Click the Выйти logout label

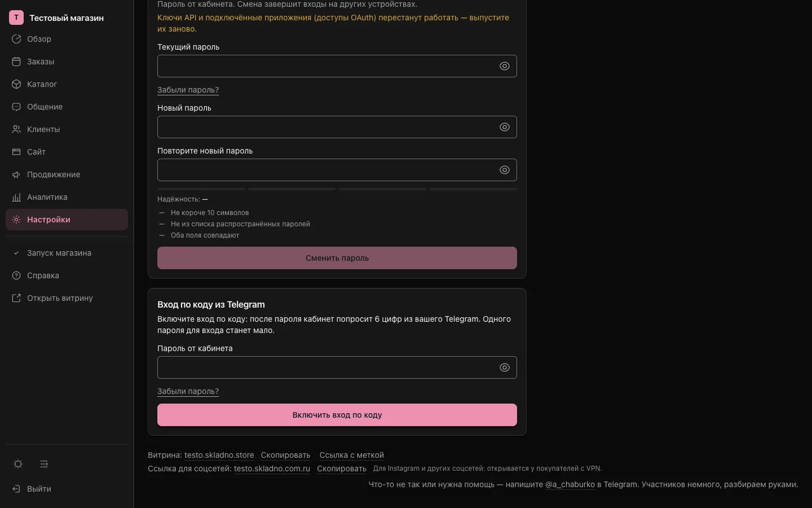pyautogui.click(x=39, y=489)
